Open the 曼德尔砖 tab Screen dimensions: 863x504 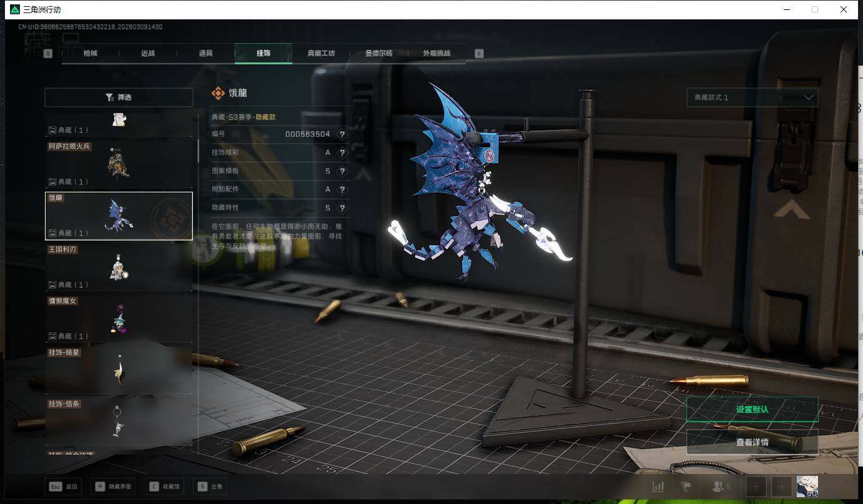378,53
